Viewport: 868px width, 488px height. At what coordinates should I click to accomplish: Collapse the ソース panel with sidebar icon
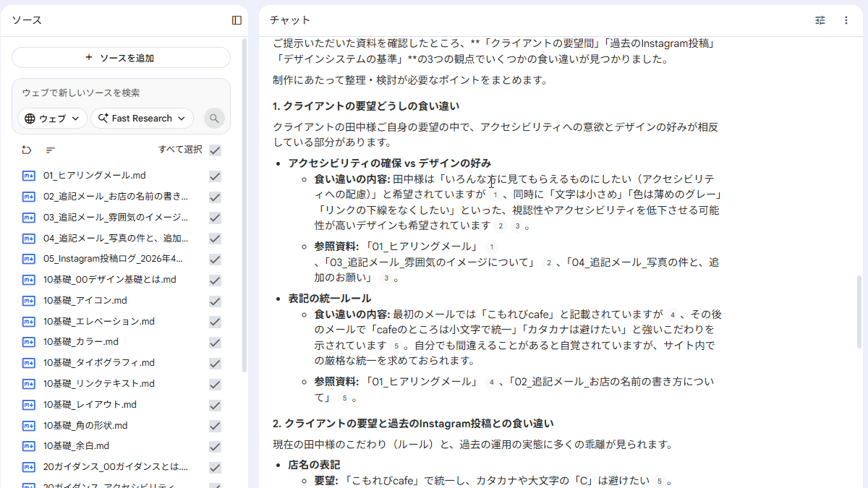click(x=237, y=20)
